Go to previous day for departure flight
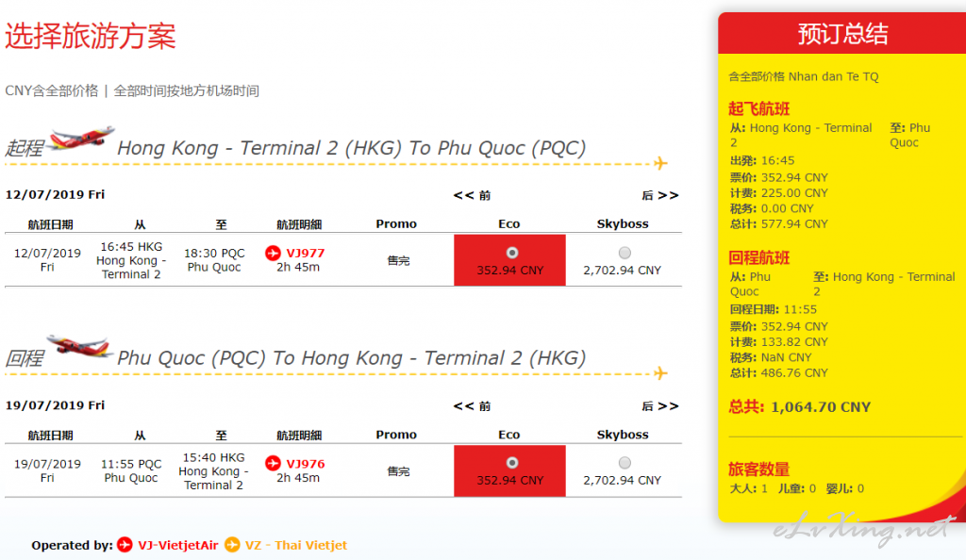Screen dimensions: 966x560 (x=472, y=195)
